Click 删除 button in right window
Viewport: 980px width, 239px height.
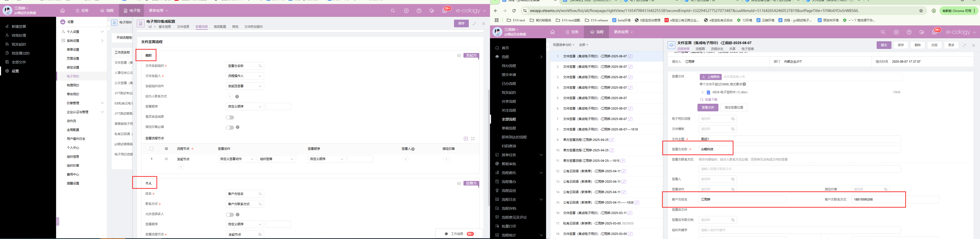[x=918, y=45]
